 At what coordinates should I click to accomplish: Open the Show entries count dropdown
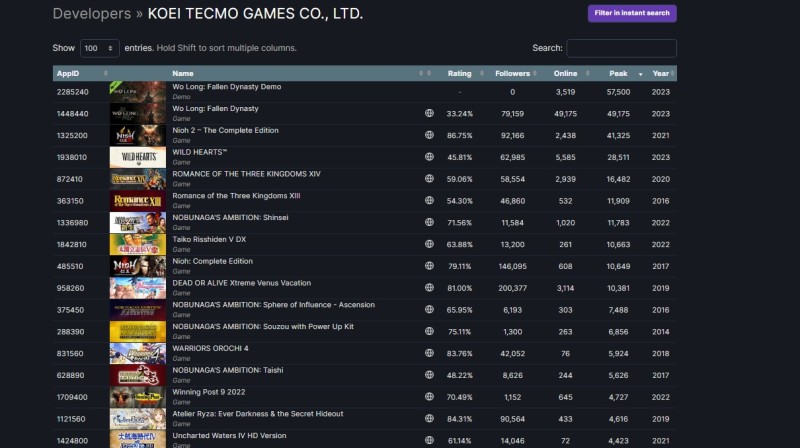pyautogui.click(x=99, y=48)
